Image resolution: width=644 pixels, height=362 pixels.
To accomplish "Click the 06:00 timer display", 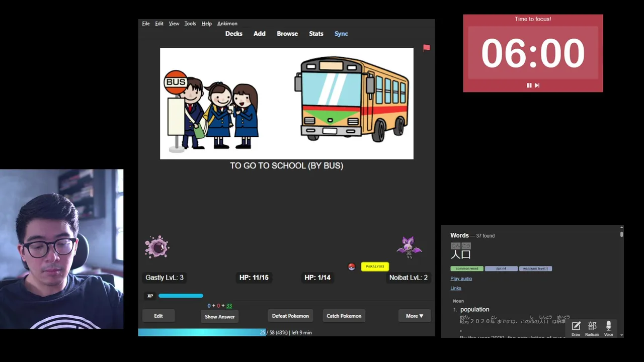I will point(533,53).
